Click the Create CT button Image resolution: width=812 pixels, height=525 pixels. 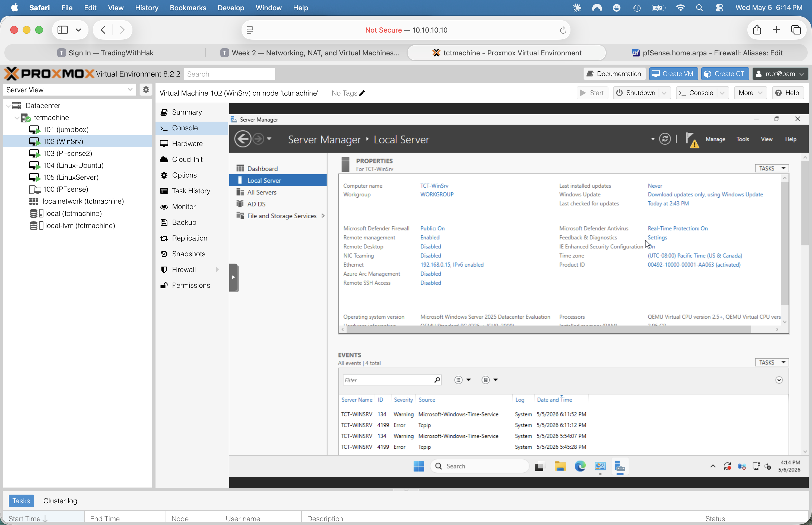click(725, 74)
